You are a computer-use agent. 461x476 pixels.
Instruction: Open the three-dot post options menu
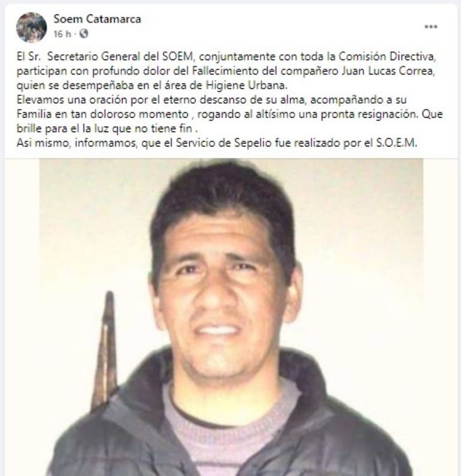click(x=430, y=27)
